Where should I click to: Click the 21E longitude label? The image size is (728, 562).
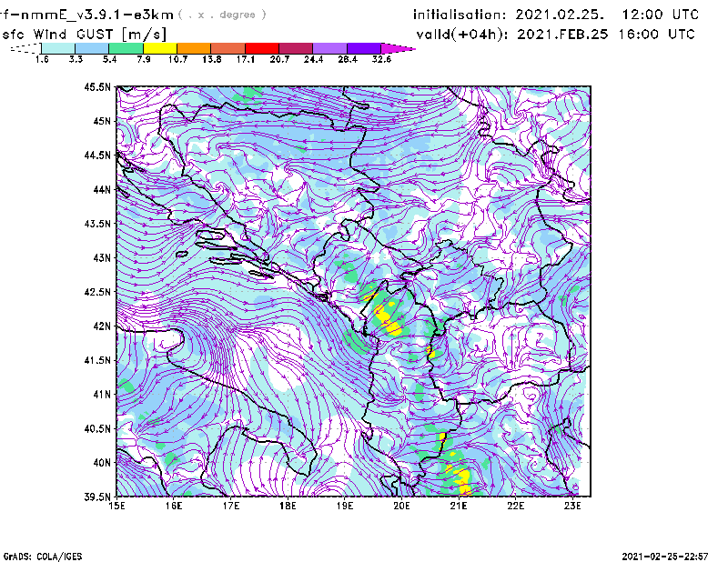click(x=459, y=506)
